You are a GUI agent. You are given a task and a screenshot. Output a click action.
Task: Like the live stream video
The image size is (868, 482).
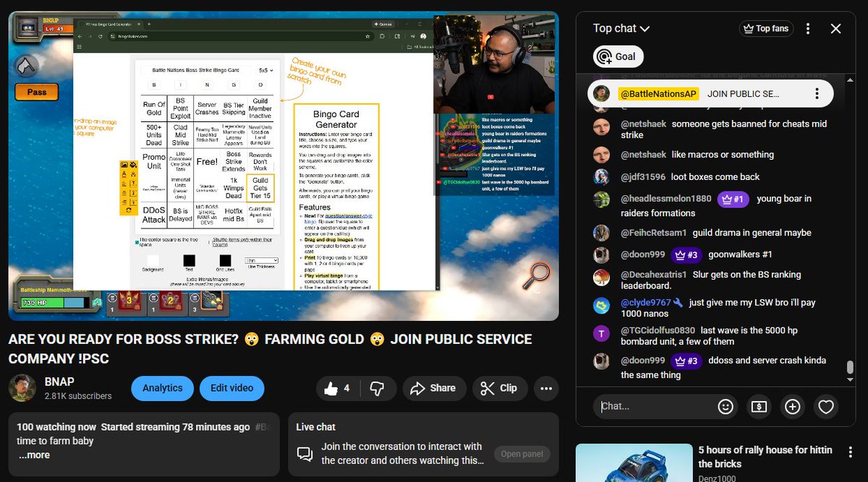(338, 388)
